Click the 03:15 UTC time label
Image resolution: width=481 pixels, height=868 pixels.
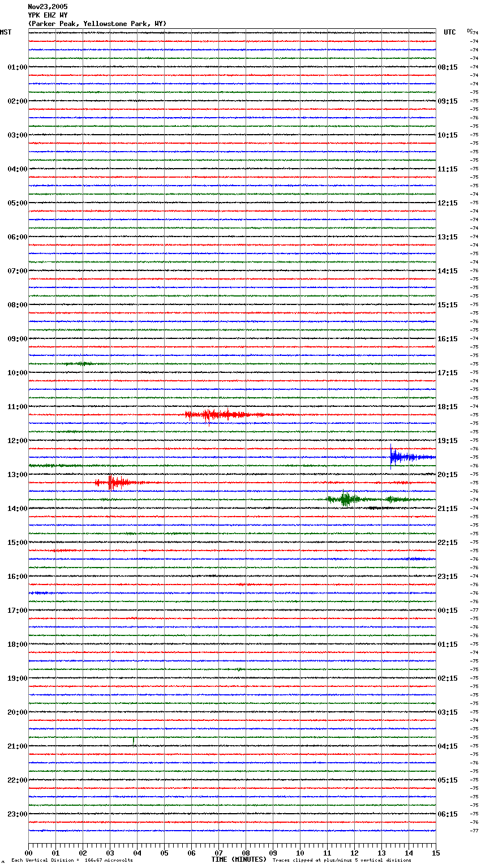(448, 712)
